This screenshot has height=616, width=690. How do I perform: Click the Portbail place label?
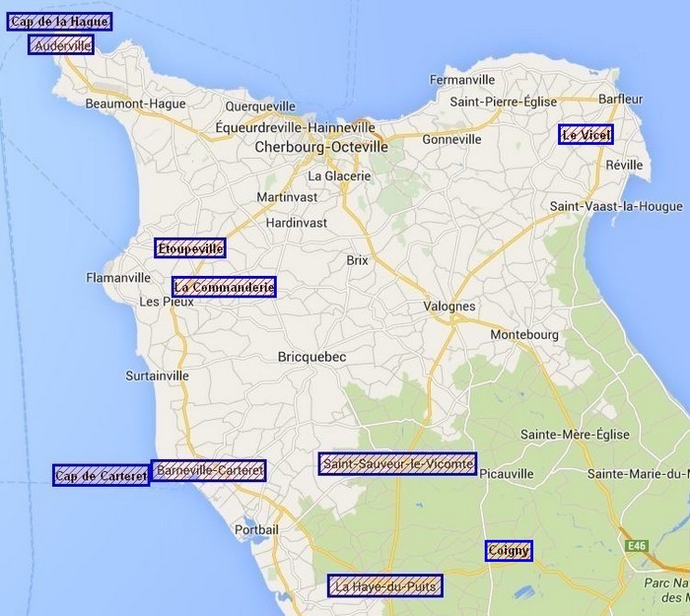256,530
